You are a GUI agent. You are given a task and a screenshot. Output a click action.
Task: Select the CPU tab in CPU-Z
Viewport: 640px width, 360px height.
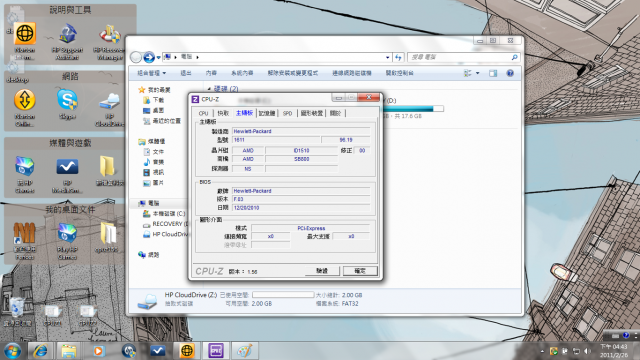click(x=203, y=113)
